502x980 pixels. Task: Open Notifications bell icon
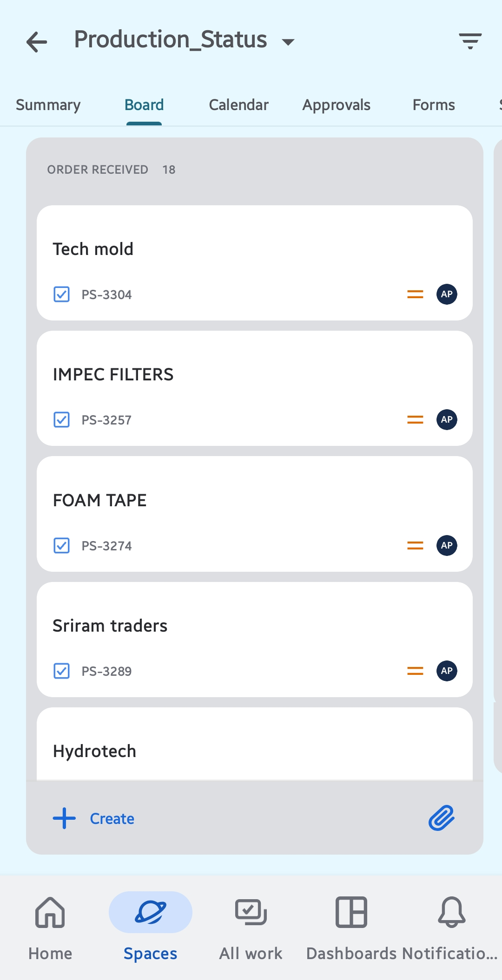pyautogui.click(x=451, y=912)
